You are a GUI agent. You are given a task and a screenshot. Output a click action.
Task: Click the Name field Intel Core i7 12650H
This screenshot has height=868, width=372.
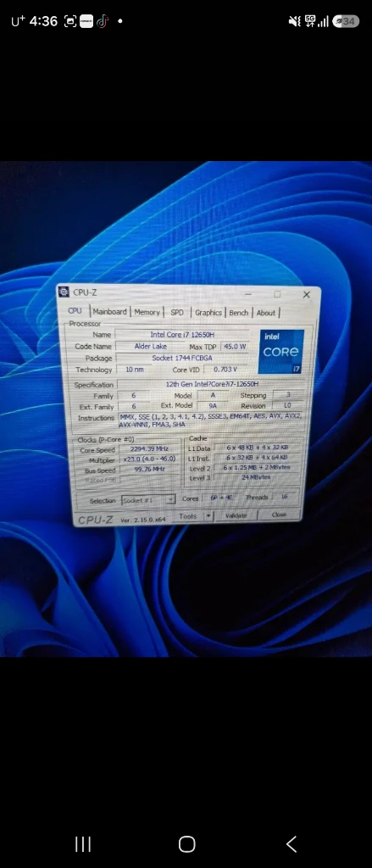click(x=182, y=334)
